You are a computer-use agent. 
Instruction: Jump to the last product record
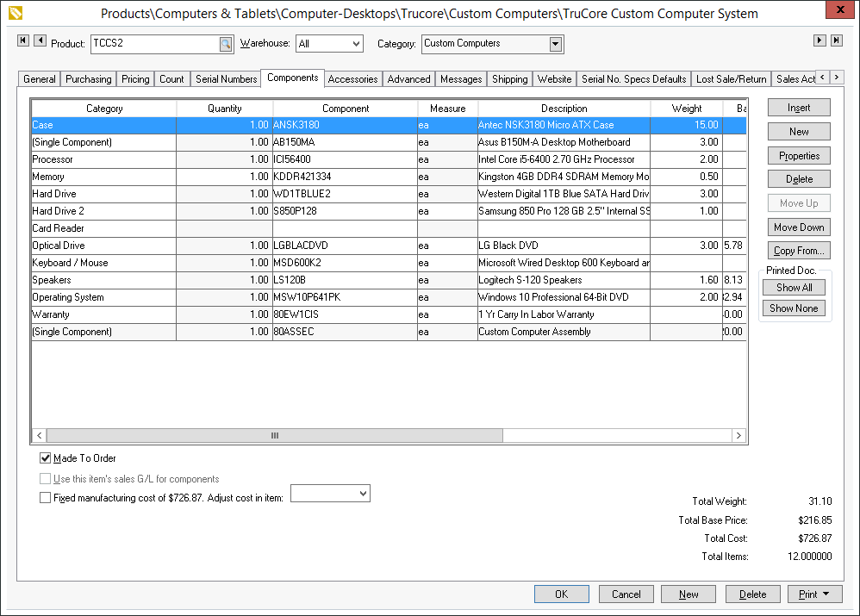836,40
